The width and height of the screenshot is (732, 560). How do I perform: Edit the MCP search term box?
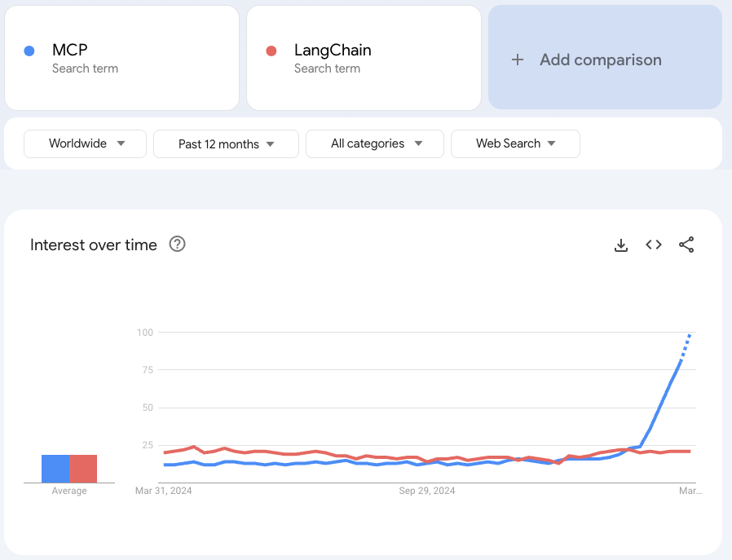122,58
